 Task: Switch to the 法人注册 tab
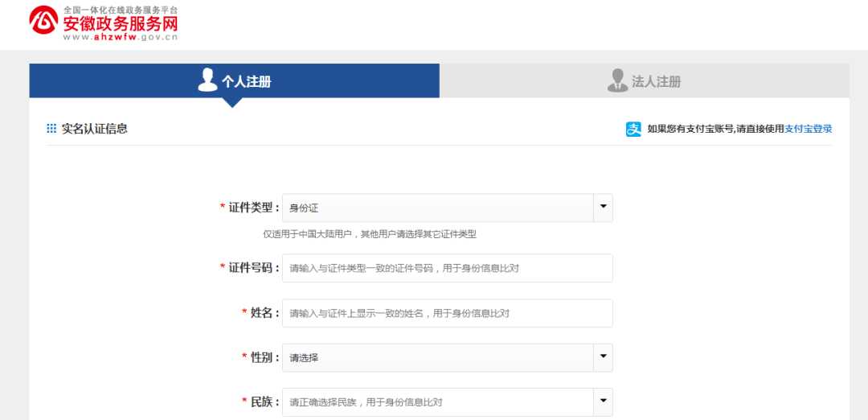pyautogui.click(x=656, y=81)
